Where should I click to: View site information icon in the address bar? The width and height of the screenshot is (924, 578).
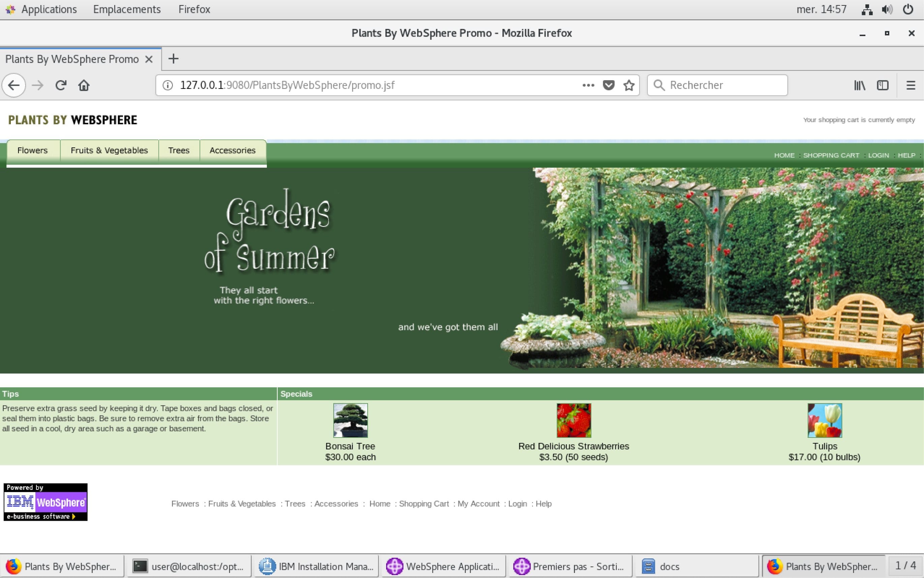[x=167, y=85]
